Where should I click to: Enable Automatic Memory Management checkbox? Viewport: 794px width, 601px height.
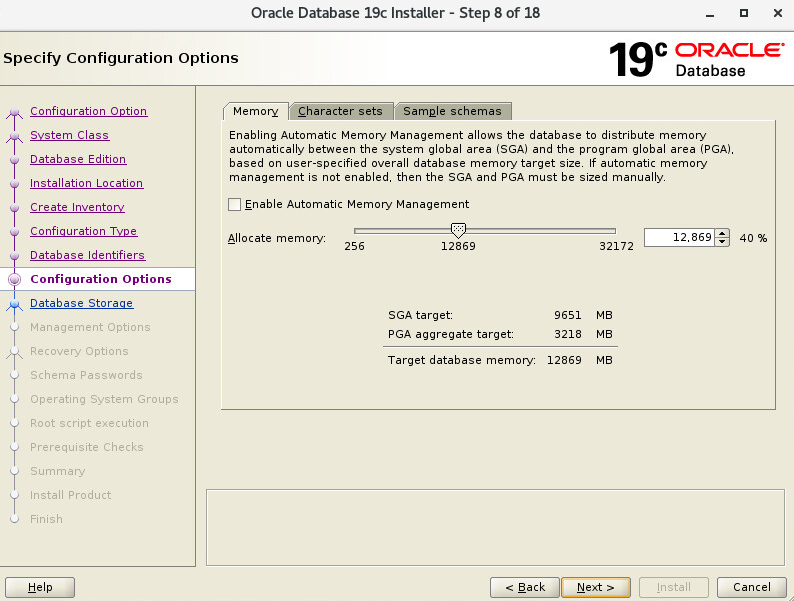click(234, 205)
